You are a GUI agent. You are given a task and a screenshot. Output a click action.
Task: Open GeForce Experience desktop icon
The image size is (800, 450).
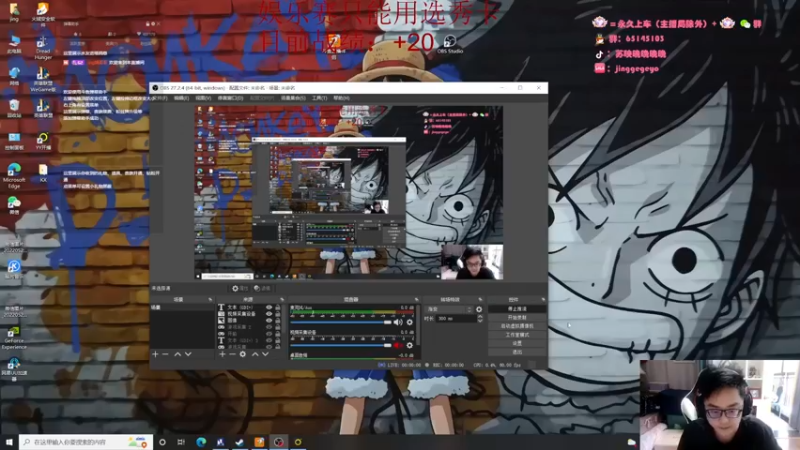[14, 338]
